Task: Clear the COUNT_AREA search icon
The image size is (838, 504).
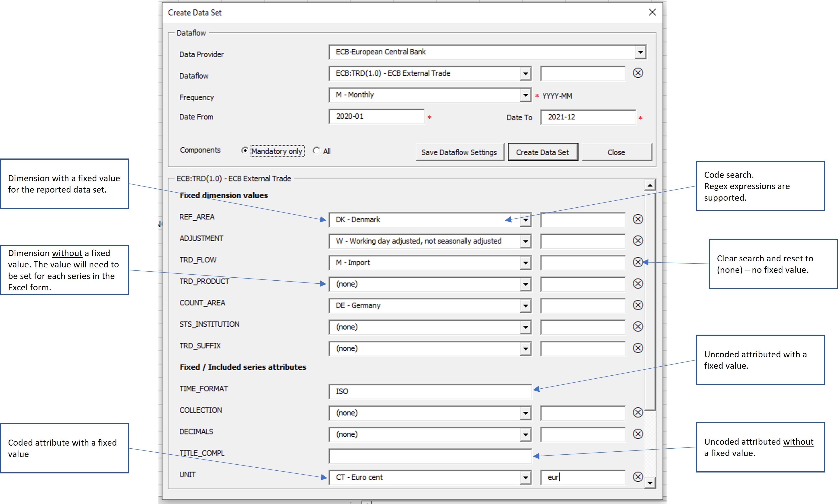Action: (638, 305)
